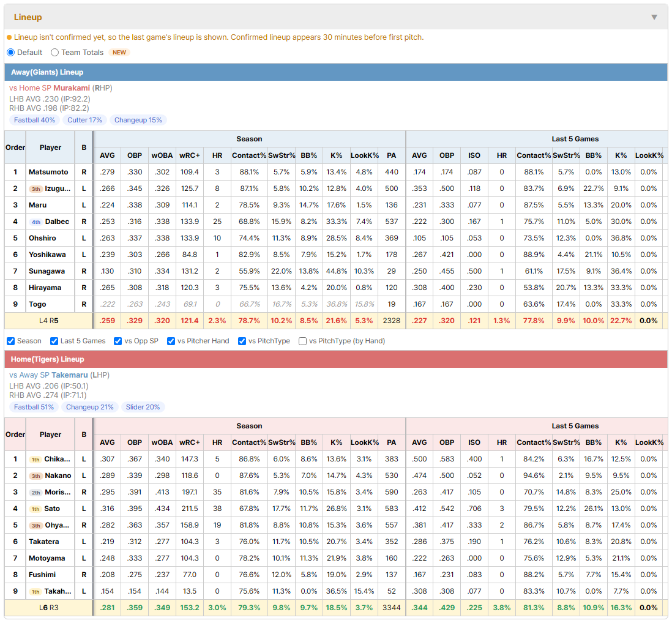Enable vs PitchType (by Hand) checkbox

coord(302,341)
